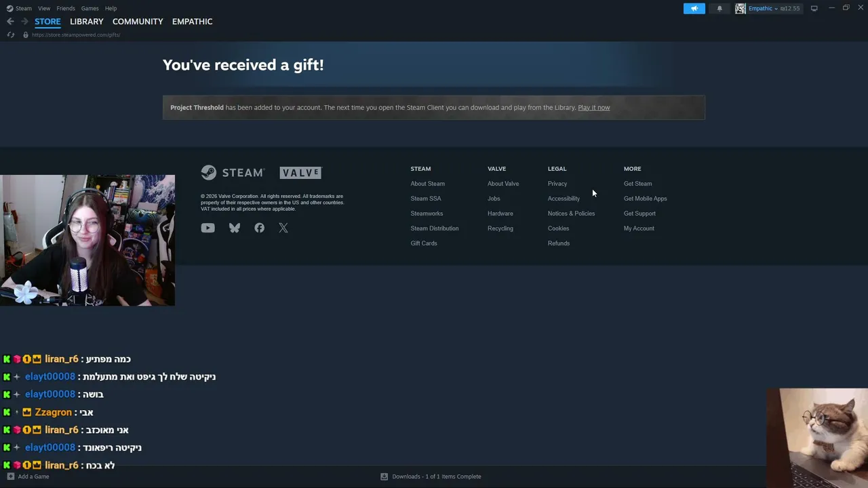This screenshot has width=868, height=488.
Task: Open the Privacy footer link
Action: tap(557, 184)
